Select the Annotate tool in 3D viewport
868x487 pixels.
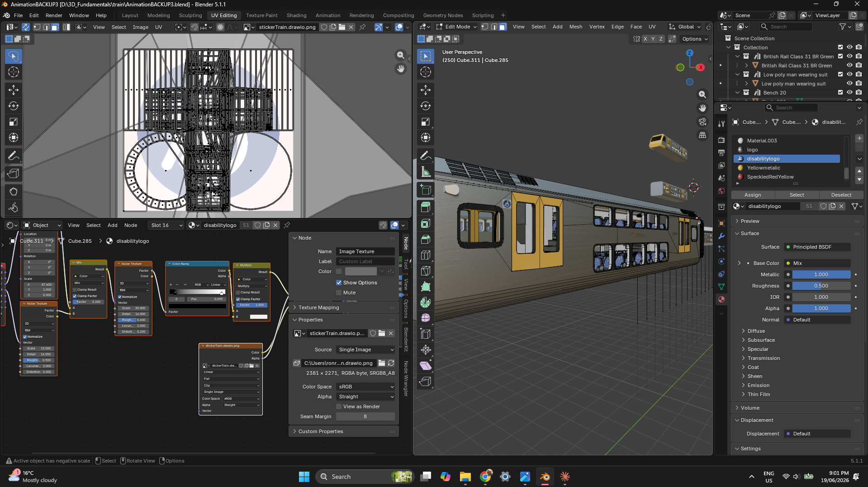[x=426, y=156]
